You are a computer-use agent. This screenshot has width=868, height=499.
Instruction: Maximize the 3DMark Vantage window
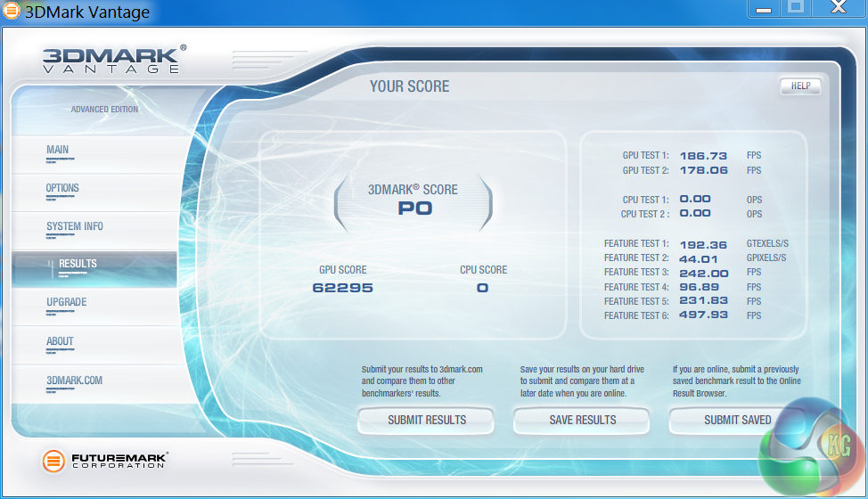click(796, 8)
